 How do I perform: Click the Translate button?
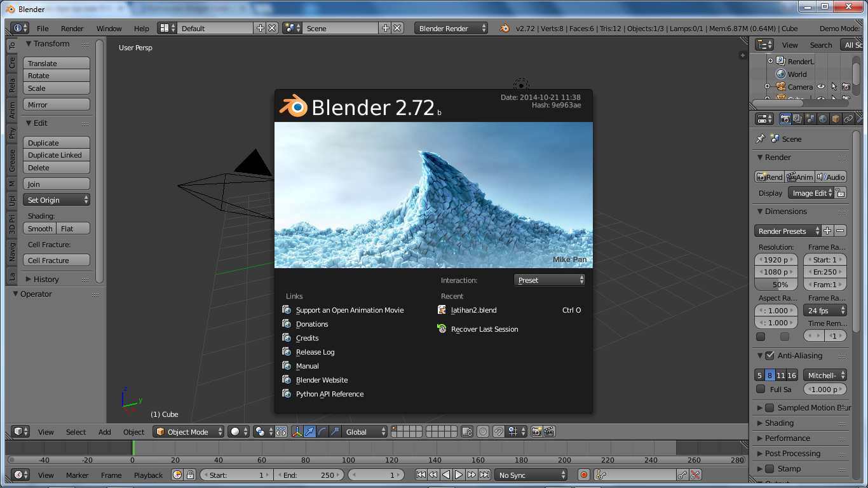[57, 63]
